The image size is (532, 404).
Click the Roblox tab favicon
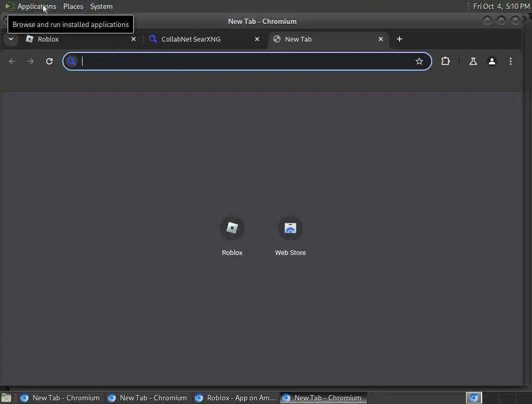(x=30, y=39)
